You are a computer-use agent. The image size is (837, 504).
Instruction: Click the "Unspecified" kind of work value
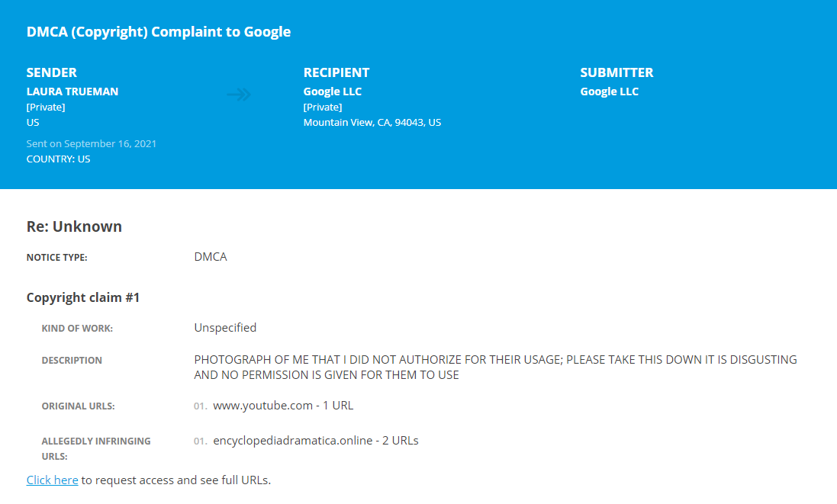pos(225,328)
